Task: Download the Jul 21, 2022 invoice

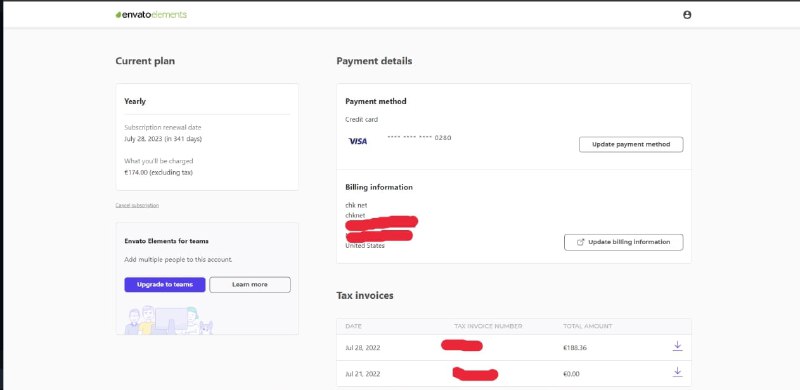Action: pos(677,372)
